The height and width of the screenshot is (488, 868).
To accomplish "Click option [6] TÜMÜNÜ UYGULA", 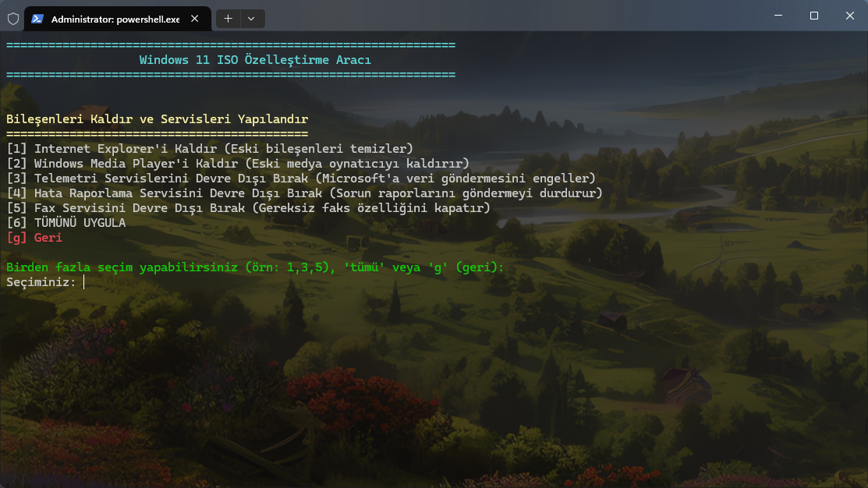I will pyautogui.click(x=66, y=223).
